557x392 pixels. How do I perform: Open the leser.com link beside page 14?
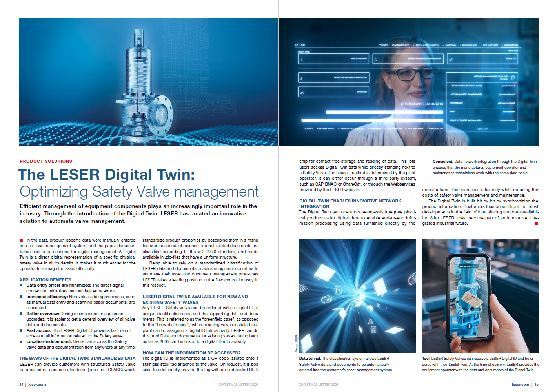[x=37, y=385]
